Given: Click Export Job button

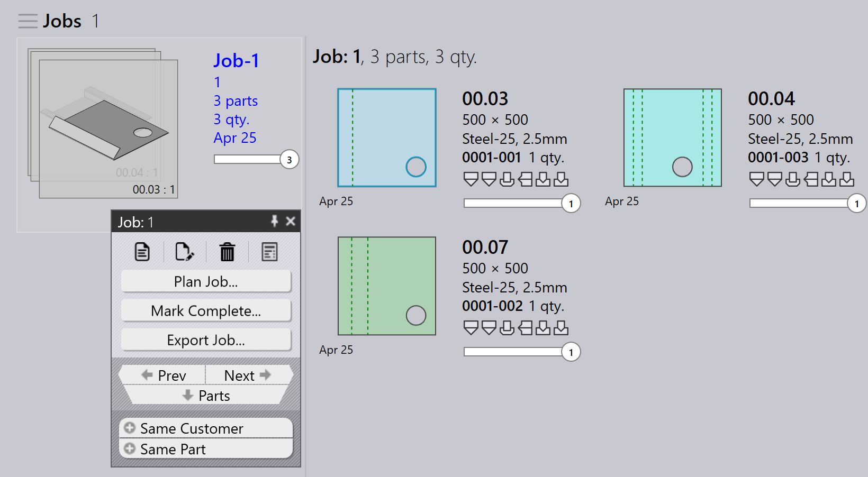Looking at the screenshot, I should click(206, 340).
